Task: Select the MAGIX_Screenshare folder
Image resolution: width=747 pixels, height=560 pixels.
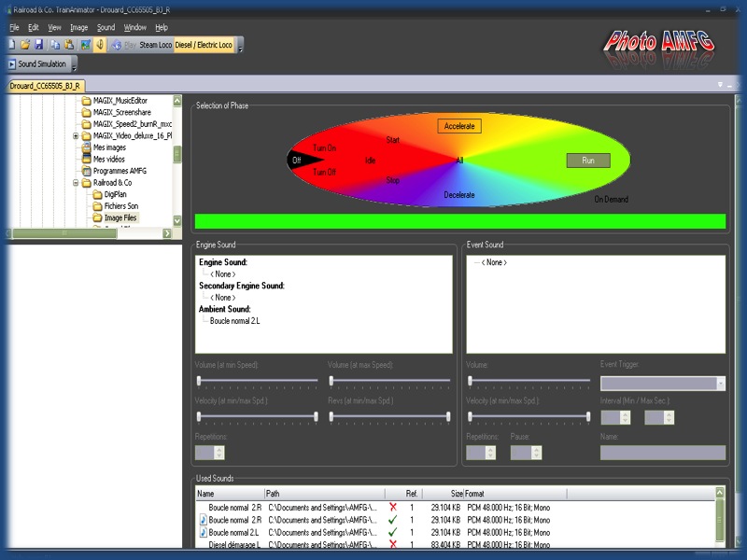Action: coord(122,112)
